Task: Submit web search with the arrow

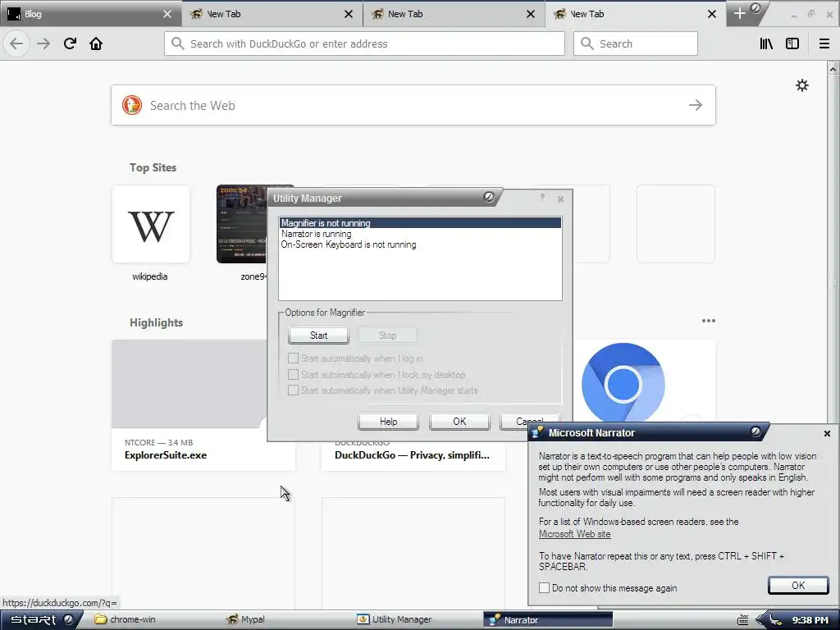Action: [x=696, y=105]
